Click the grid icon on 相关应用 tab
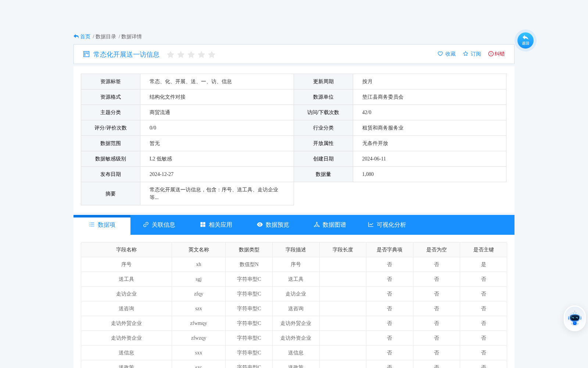 203,224
